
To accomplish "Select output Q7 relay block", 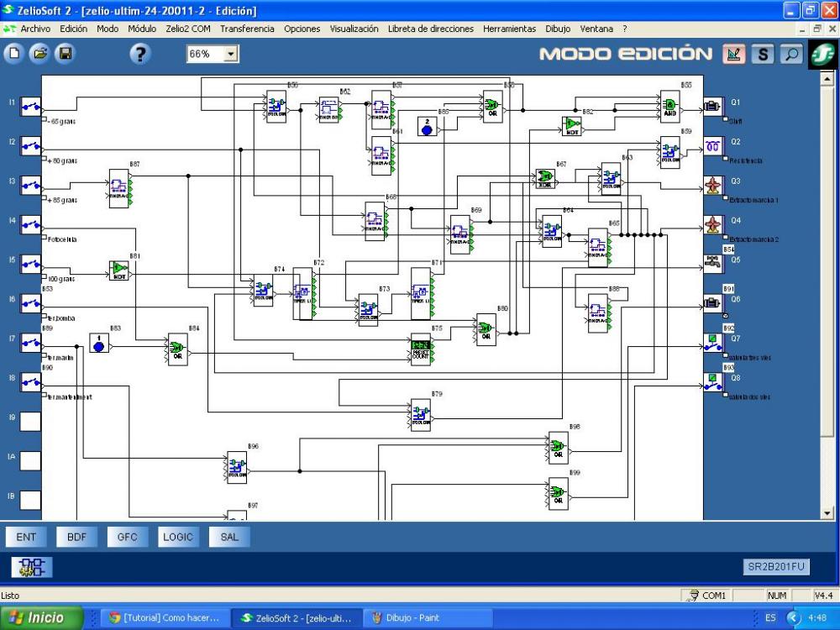I will pyautogui.click(x=713, y=343).
